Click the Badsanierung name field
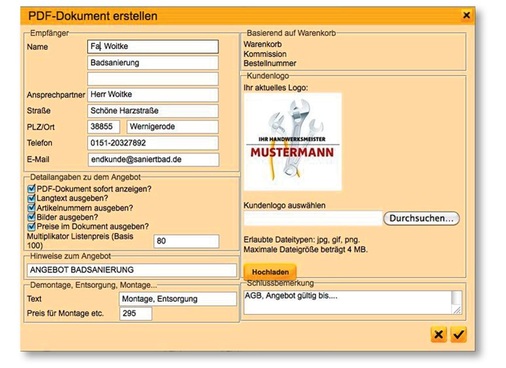506x368 pixels. (153, 63)
